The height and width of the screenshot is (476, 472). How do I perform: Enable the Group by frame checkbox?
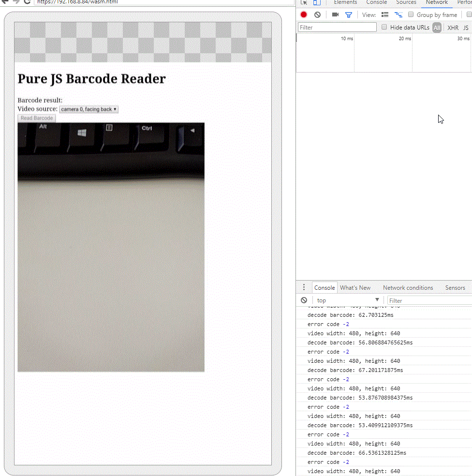pyautogui.click(x=411, y=15)
